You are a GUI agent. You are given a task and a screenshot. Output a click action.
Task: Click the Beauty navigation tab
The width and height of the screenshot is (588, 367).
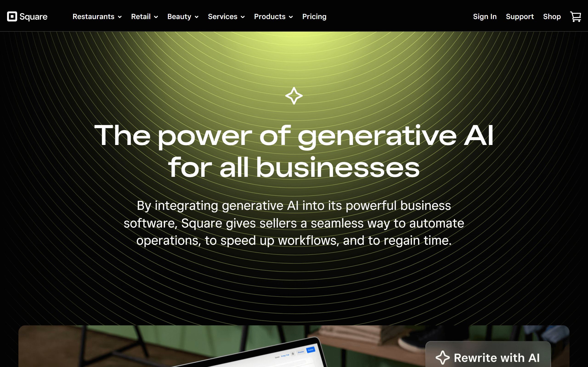tap(183, 17)
